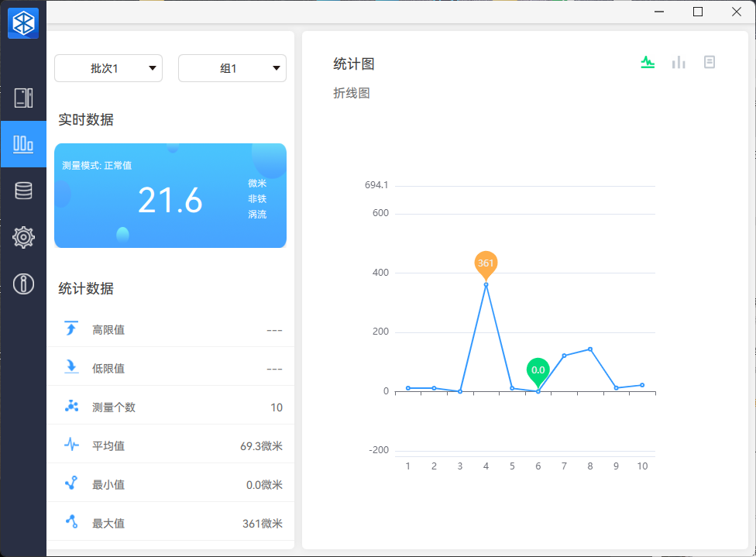
Task: Click the minimum value 0.0微米
Action: 264,485
